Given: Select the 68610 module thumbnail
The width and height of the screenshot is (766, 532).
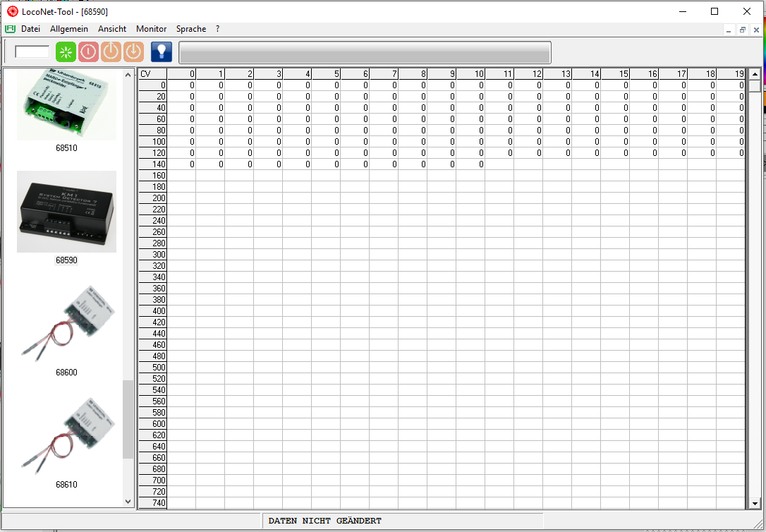Looking at the screenshot, I should tap(66, 435).
